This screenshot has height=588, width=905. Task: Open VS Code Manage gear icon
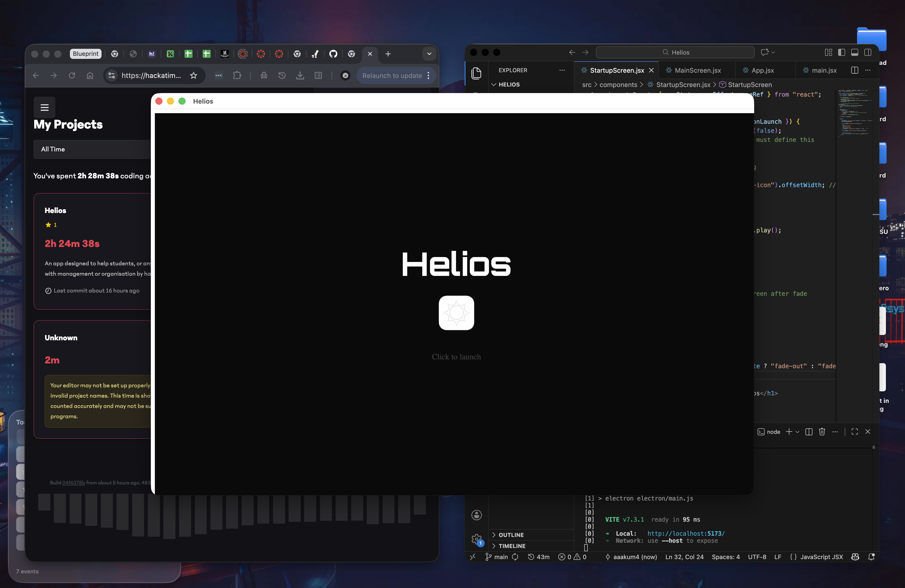point(476,538)
